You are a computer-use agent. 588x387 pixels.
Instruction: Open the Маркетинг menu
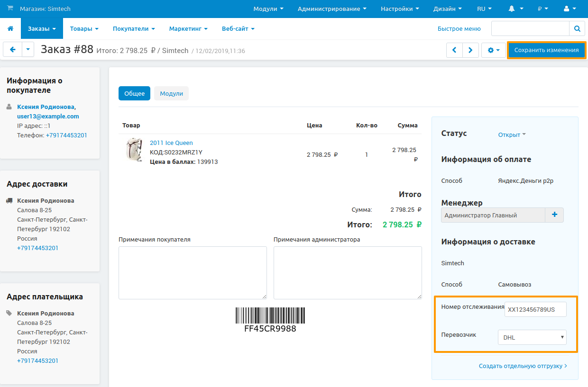coord(188,29)
